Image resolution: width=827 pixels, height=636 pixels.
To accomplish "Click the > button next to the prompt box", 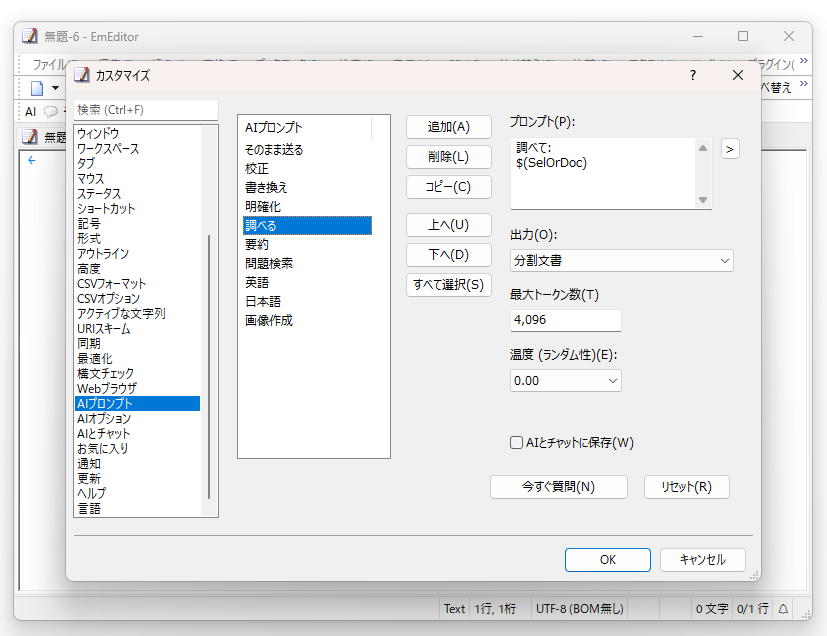I will tap(730, 149).
